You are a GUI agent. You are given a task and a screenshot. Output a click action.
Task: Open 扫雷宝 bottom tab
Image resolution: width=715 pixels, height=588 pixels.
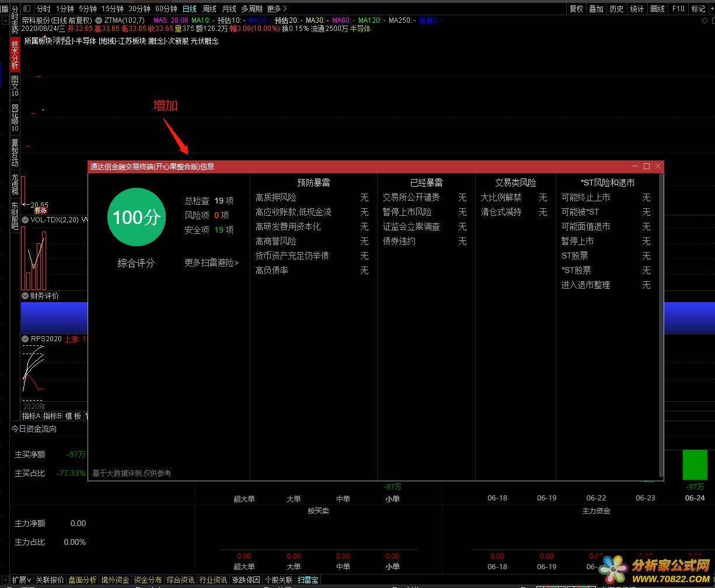coord(308,580)
